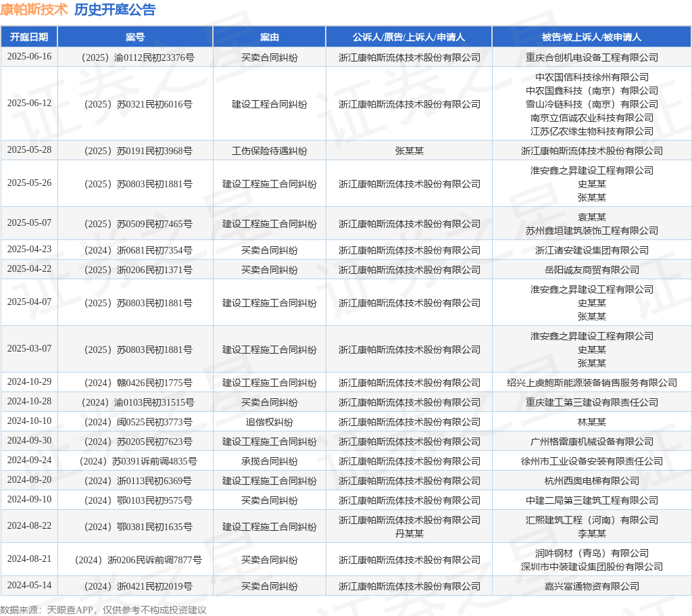The image size is (692, 616).
Task: Click defendant 嘉兴富通物资有限公司
Action: [x=592, y=586]
